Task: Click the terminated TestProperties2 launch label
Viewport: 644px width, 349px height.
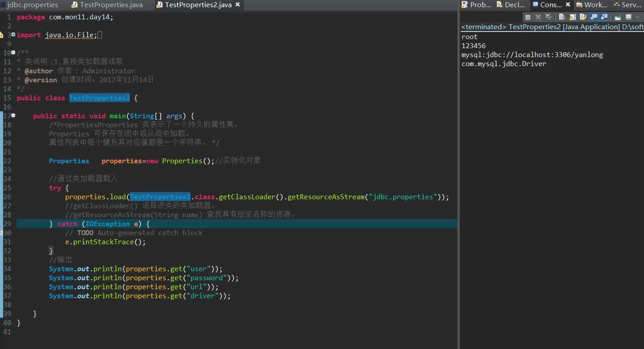Action: pyautogui.click(x=552, y=27)
